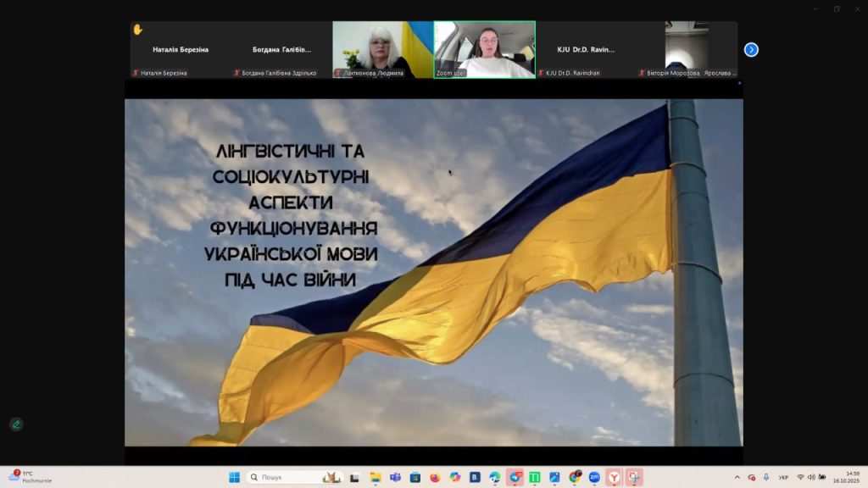Viewport: 868px width, 488px height.
Task: Open Yandex browser from the taskbar
Action: pos(614,477)
